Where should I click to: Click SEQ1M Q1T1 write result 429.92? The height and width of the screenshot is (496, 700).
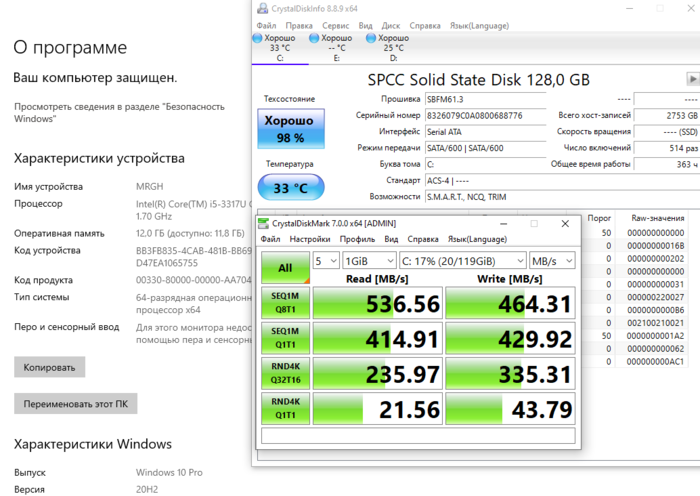[x=510, y=338]
